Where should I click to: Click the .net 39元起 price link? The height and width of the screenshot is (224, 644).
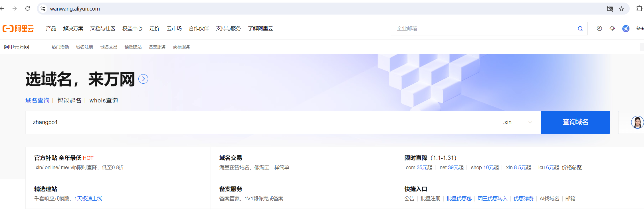451,168
